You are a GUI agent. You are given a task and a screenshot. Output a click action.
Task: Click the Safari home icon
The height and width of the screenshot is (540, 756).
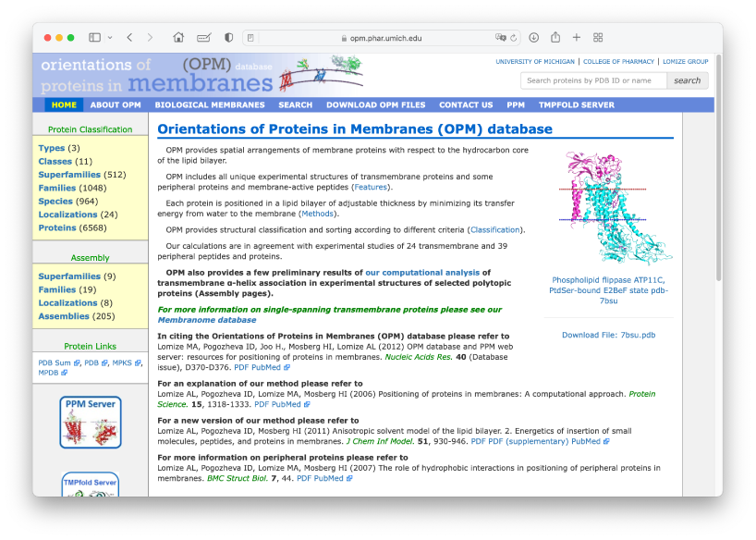(x=178, y=38)
